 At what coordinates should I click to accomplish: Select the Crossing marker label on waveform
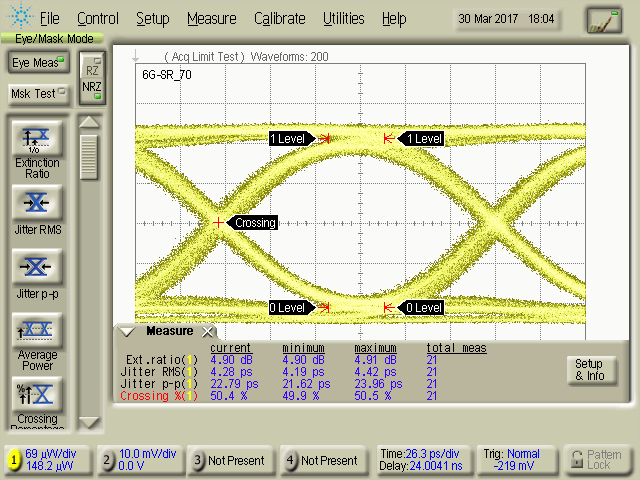pos(252,223)
